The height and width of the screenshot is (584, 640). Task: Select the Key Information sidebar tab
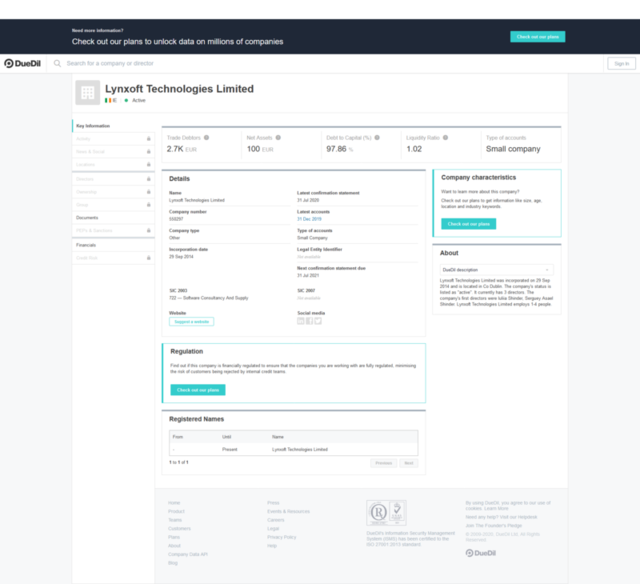coord(113,126)
